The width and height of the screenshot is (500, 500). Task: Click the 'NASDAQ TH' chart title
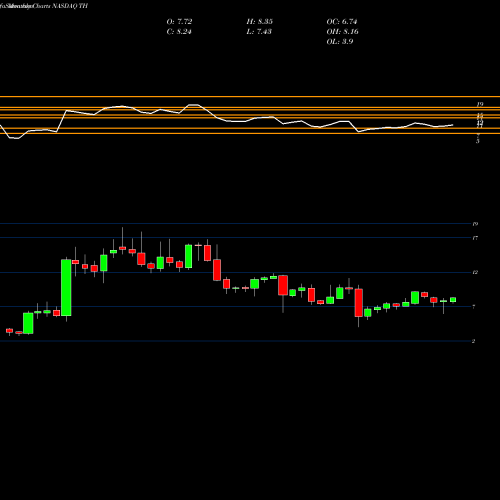coord(70,6)
